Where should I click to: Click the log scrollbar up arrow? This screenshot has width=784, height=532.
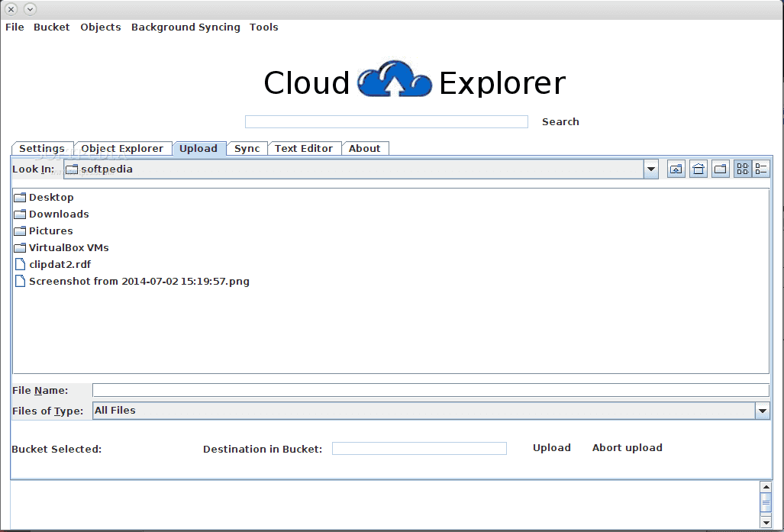(x=766, y=486)
